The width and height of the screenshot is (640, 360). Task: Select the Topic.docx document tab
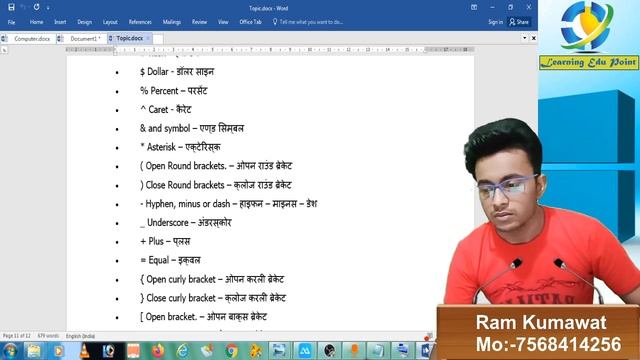[129, 38]
